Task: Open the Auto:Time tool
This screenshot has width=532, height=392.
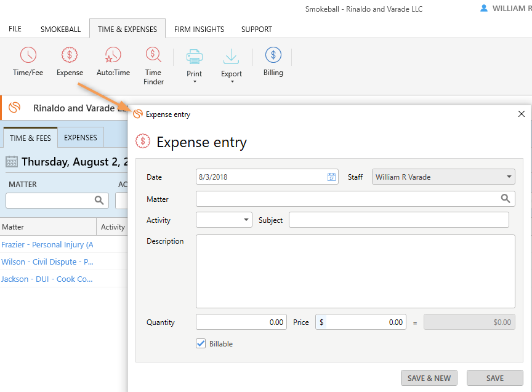Action: (113, 62)
